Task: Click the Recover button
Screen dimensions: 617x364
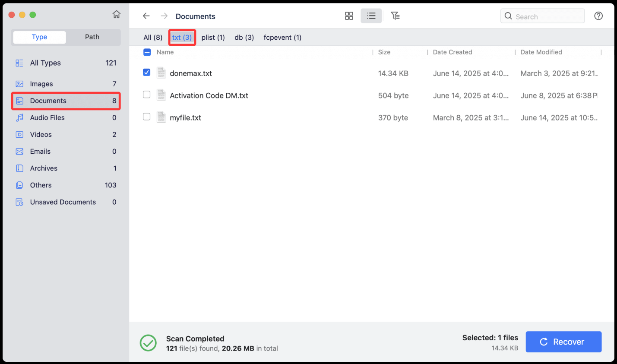Action: 563,342
